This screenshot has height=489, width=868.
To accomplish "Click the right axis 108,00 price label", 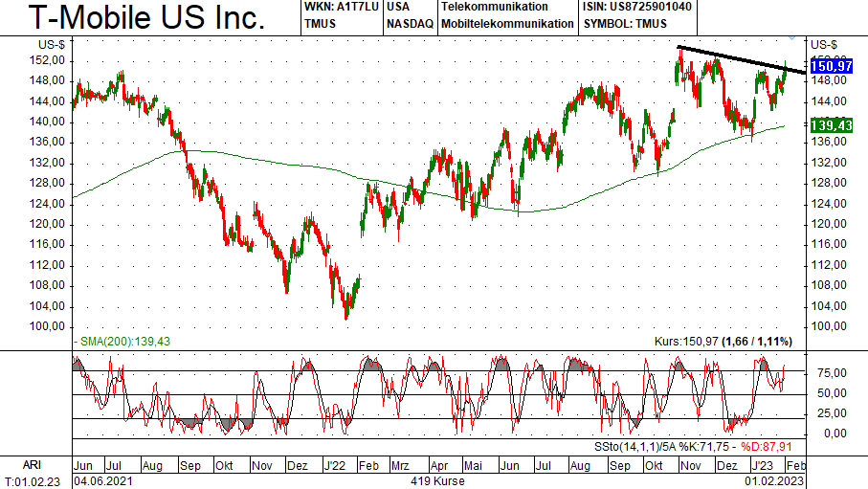I will [x=829, y=285].
